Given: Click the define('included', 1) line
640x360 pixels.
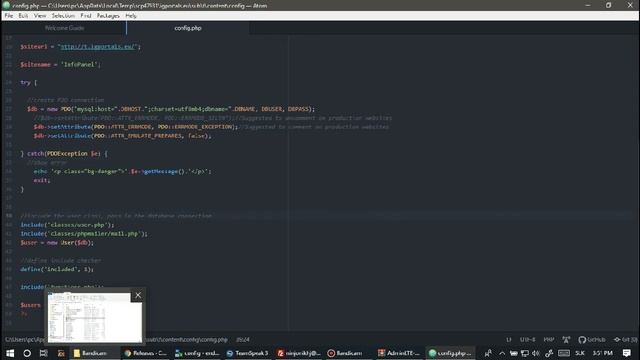Looking at the screenshot, I should pyautogui.click(x=57, y=269).
